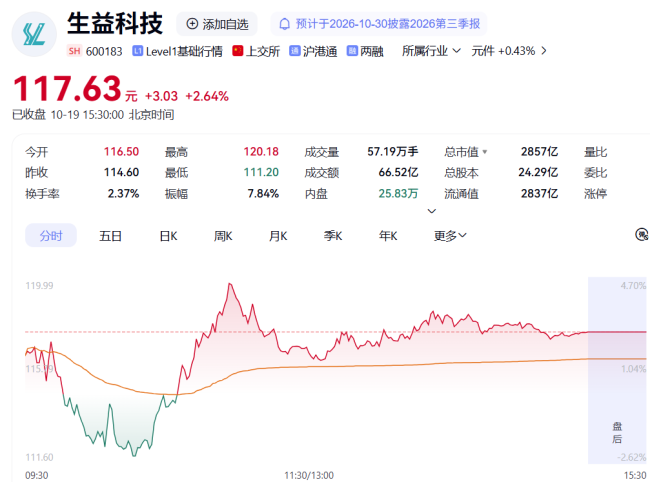Click the 盘后 after-hours panel
650x482 pixels.
click(617, 370)
